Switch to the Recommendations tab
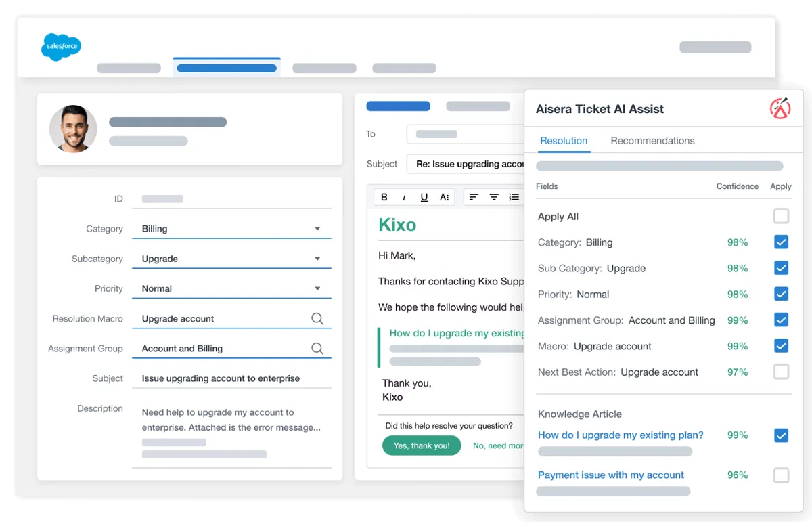 pos(652,141)
